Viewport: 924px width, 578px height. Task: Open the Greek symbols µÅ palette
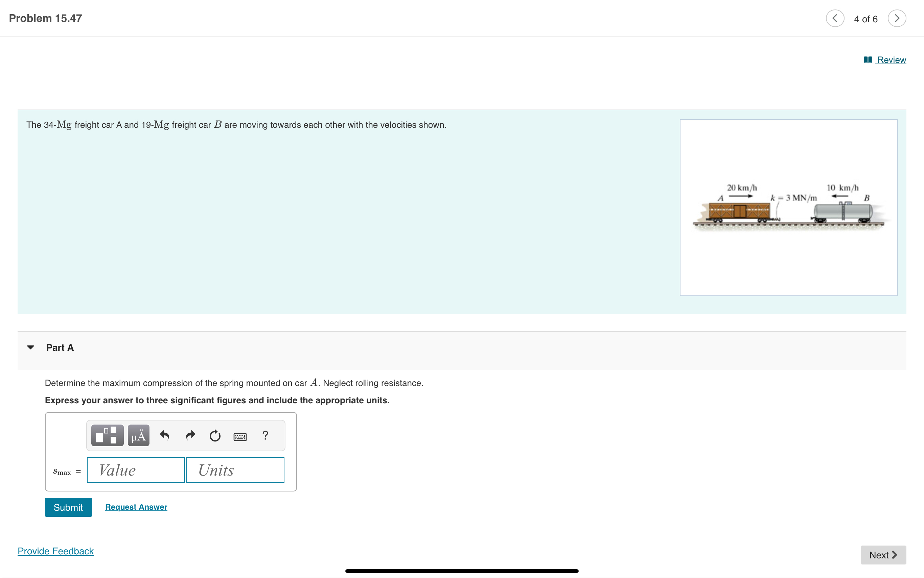pyautogui.click(x=138, y=435)
